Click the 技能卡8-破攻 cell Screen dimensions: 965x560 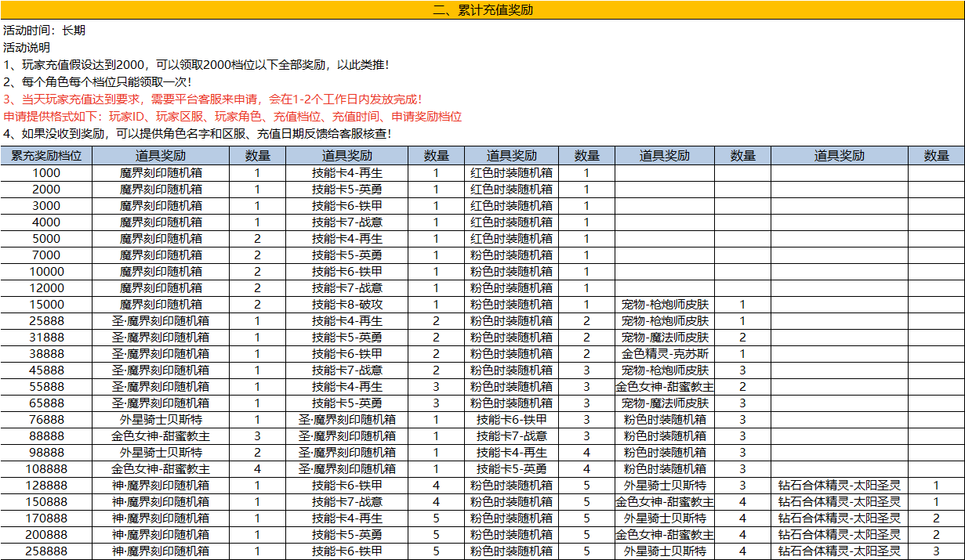tap(346, 304)
